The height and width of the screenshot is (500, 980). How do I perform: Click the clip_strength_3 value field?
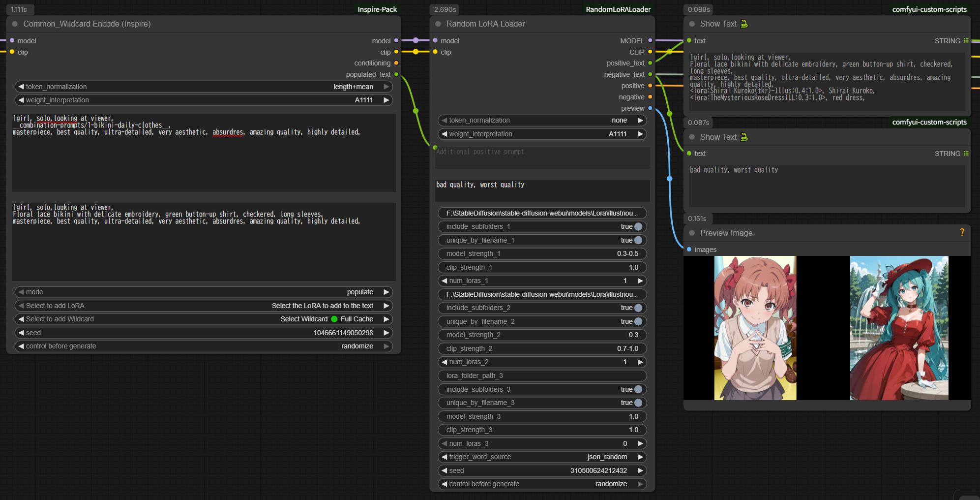[542, 430]
